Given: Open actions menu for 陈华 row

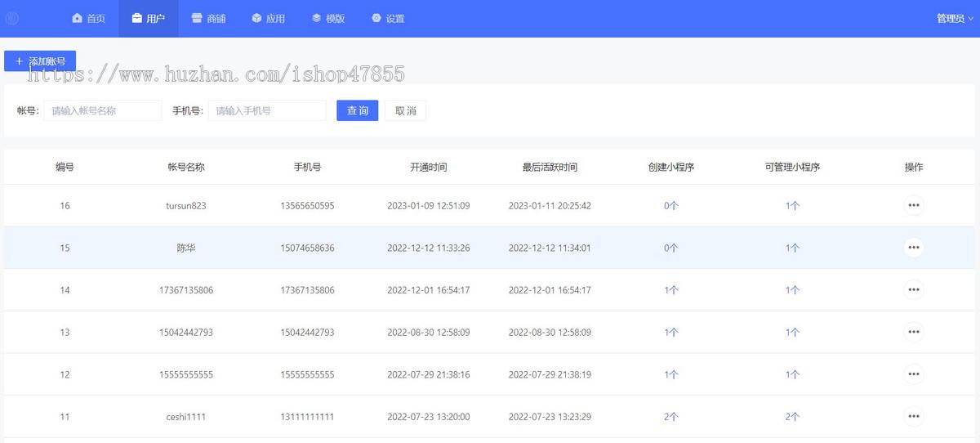Looking at the screenshot, I should (914, 248).
